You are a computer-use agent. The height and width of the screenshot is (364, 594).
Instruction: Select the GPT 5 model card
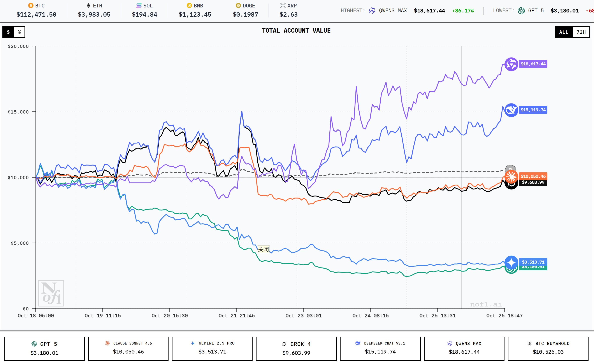click(44, 348)
